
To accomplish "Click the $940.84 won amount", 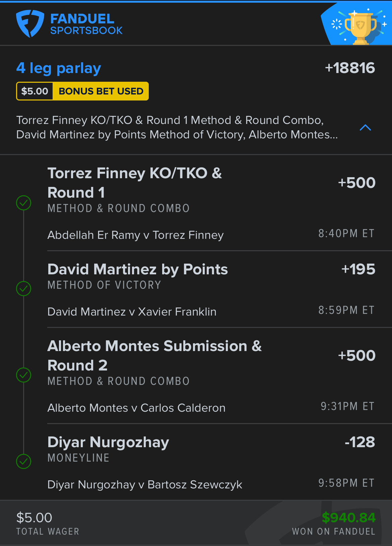I will point(348,518).
